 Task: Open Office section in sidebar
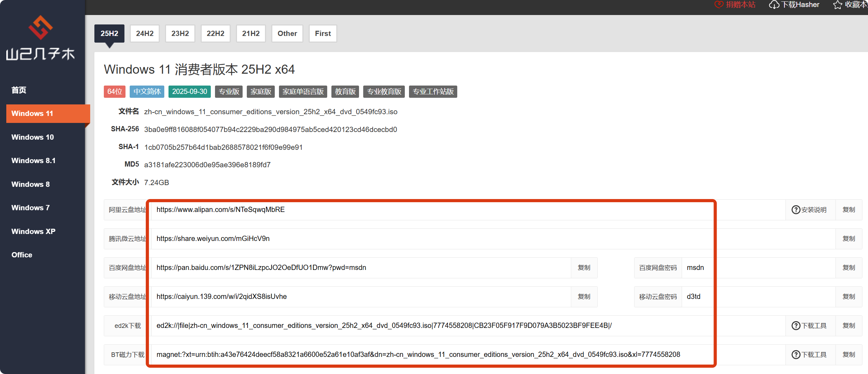click(x=22, y=255)
